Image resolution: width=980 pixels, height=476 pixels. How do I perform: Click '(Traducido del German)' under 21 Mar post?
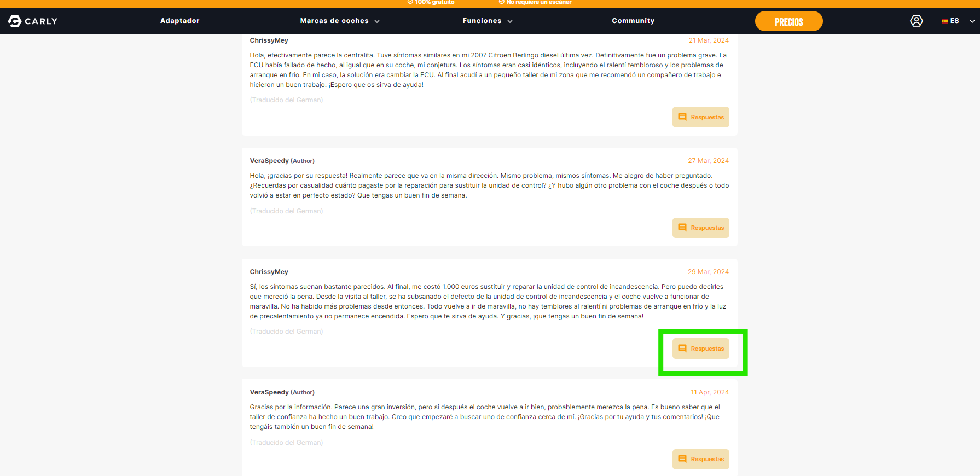tap(286, 100)
